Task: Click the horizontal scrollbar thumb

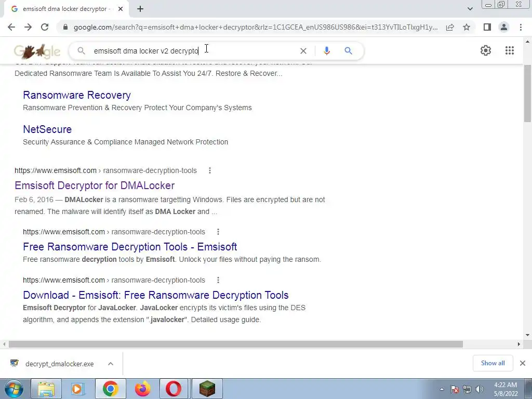Action: pyautogui.click(x=236, y=344)
